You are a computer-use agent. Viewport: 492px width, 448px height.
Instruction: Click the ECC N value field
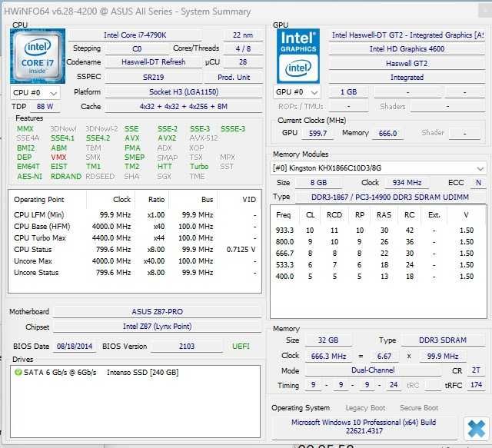tap(478, 183)
